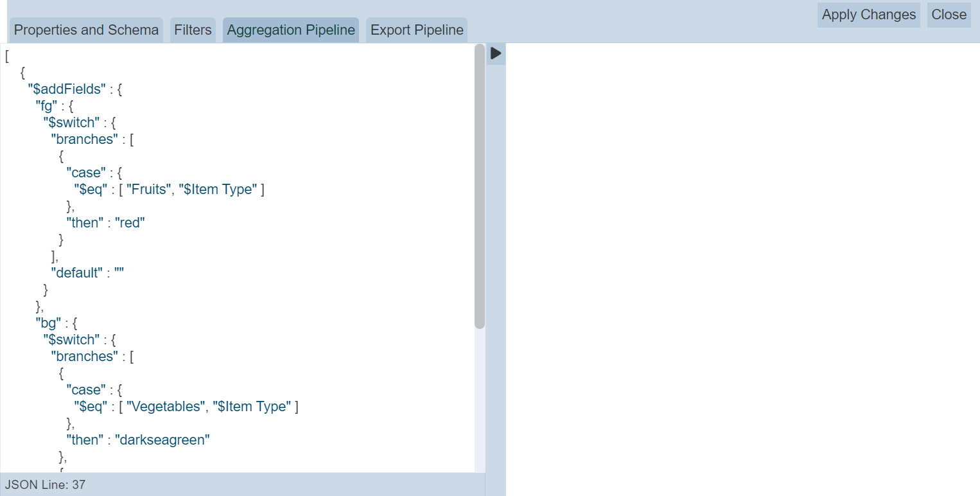This screenshot has height=496, width=980.
Task: Select the Aggregation Pipeline tab
Action: 291,30
